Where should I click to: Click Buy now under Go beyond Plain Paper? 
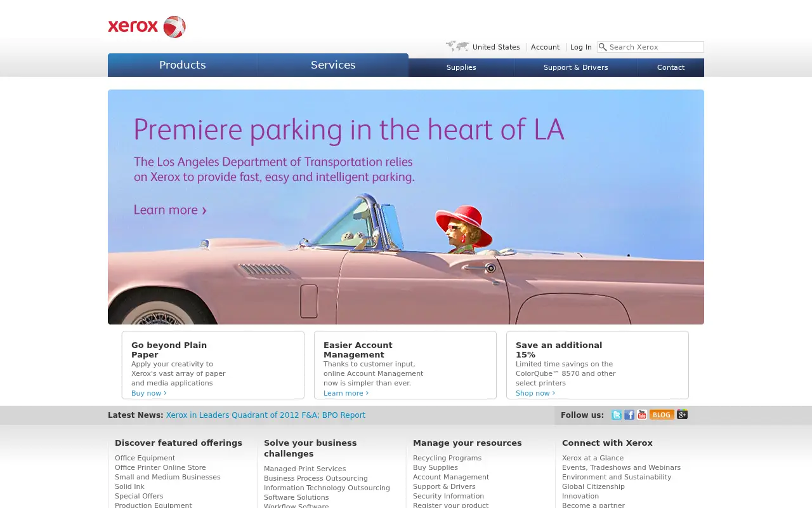(x=149, y=393)
